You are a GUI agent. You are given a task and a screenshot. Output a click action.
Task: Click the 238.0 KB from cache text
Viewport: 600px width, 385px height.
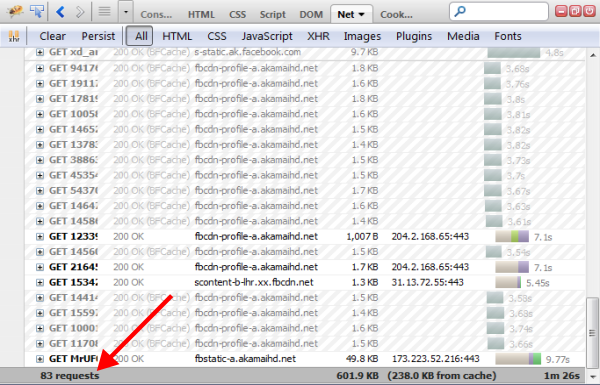click(x=442, y=376)
